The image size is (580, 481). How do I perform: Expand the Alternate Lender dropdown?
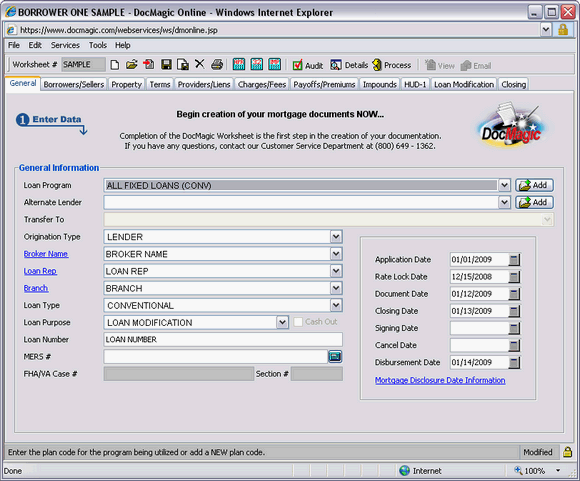coord(504,202)
